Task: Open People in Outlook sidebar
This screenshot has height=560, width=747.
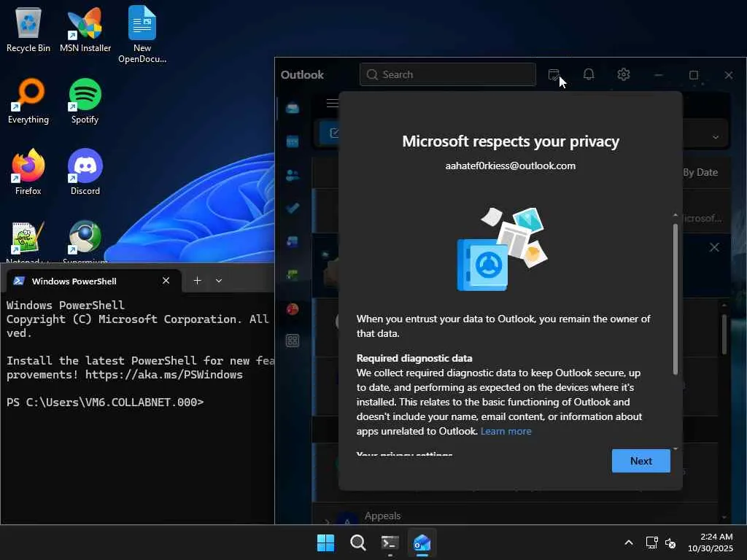Action: [x=293, y=175]
